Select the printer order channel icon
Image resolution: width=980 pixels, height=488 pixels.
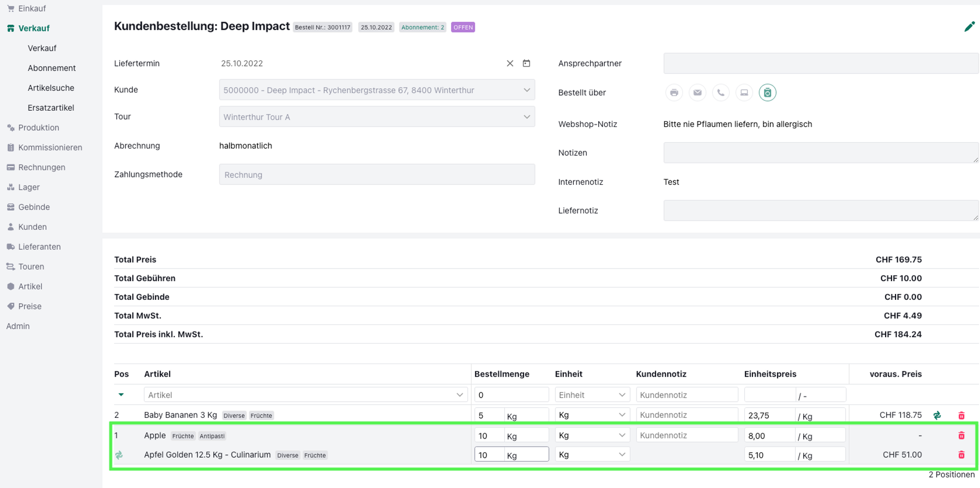[674, 93]
